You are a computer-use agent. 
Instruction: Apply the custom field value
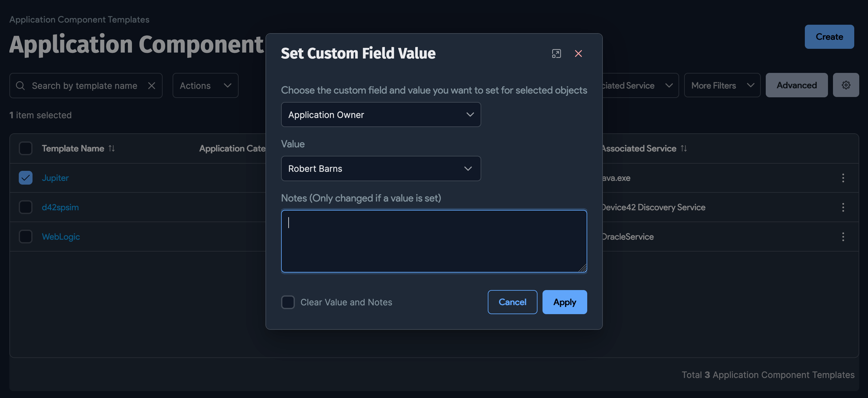(x=564, y=302)
